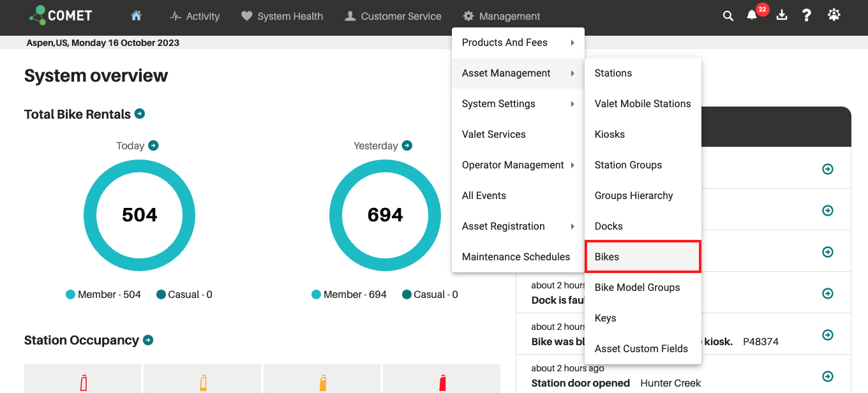Choose Keys submenu entry
The image size is (868, 393).
pos(643,318)
